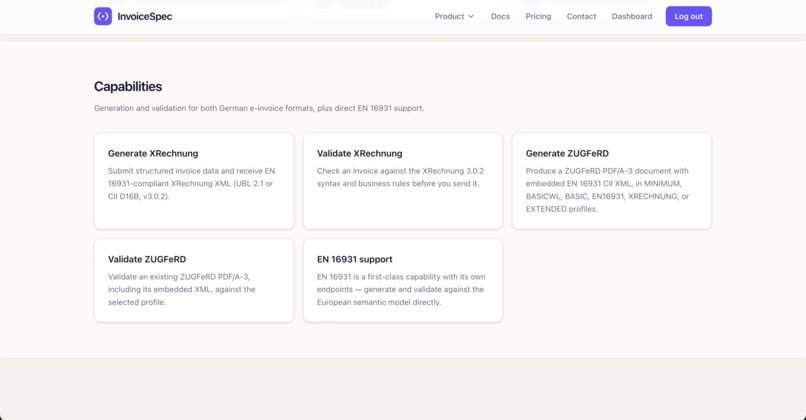Click the Log out button
806x420 pixels.
click(x=688, y=16)
